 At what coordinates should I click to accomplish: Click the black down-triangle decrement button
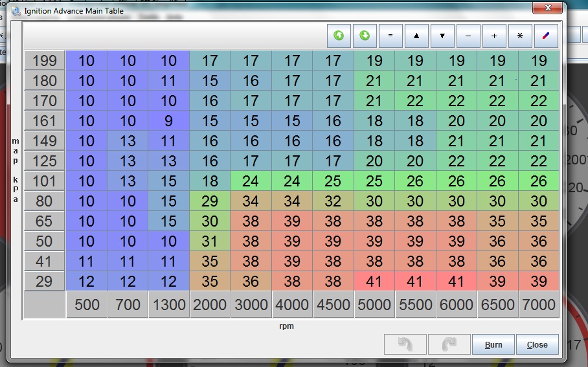[x=442, y=36]
